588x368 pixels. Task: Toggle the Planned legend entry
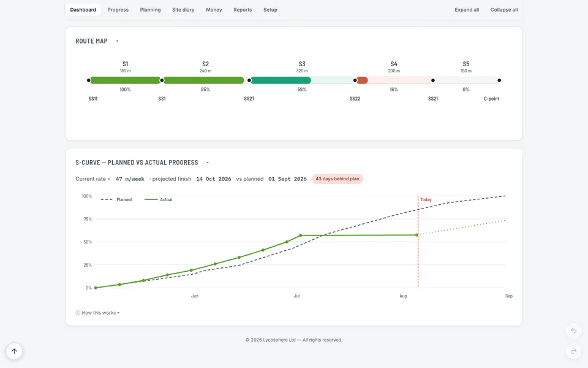click(x=116, y=200)
